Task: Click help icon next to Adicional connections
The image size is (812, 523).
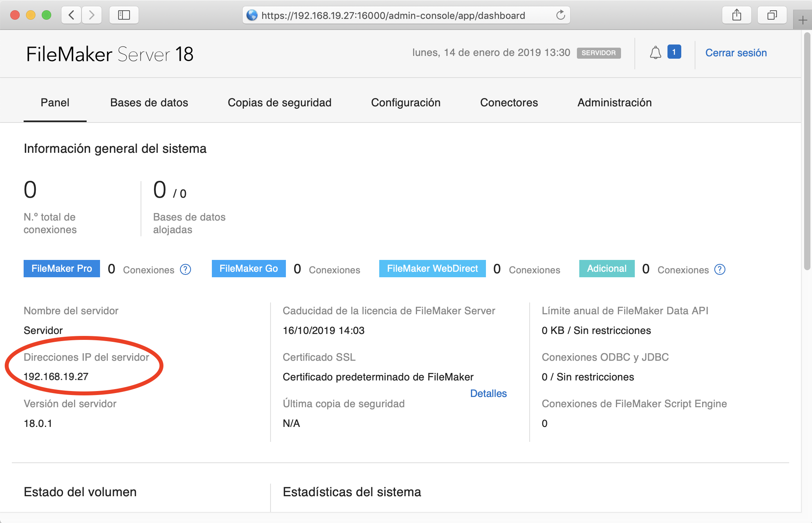Action: coord(720,269)
